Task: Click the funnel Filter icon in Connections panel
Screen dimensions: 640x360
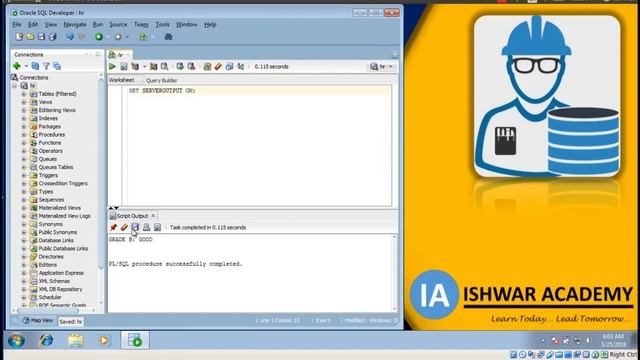Action: 46,66
